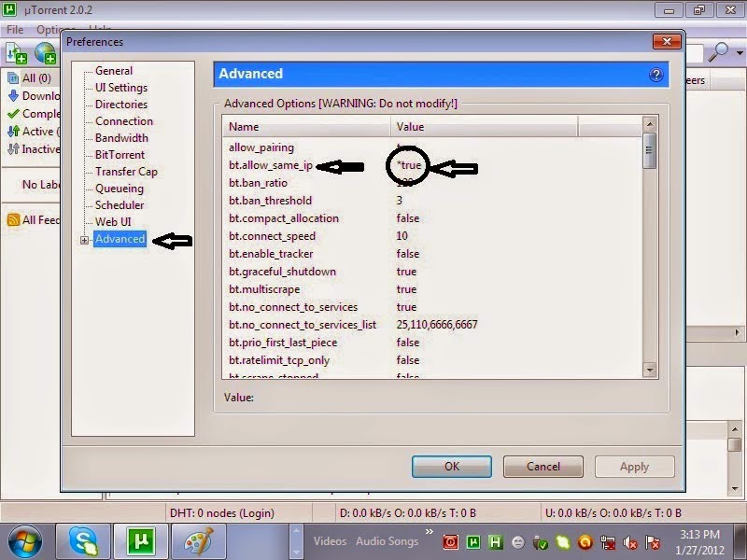Select the bt.no_connect_to_services_list row
This screenshot has height=560, width=747.
432,325
